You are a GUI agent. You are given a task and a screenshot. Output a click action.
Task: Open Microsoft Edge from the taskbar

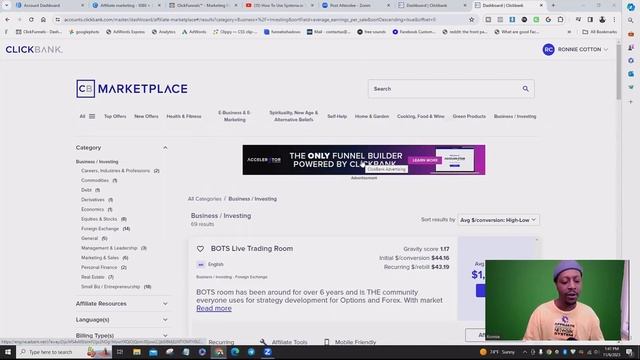tap(235, 352)
